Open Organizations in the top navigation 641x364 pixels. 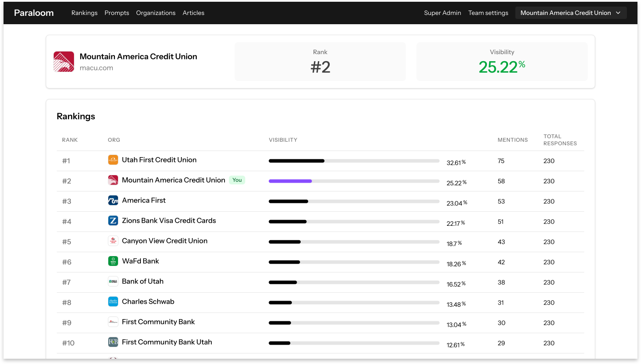tap(156, 13)
